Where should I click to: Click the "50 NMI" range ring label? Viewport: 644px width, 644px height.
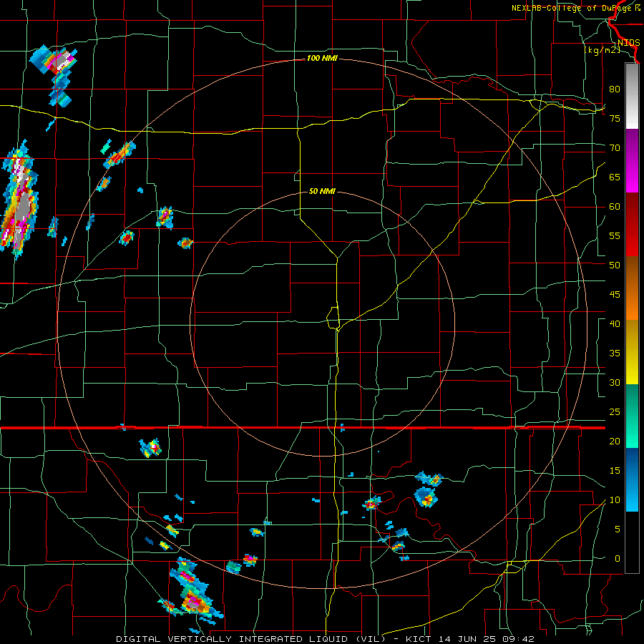tap(322, 191)
